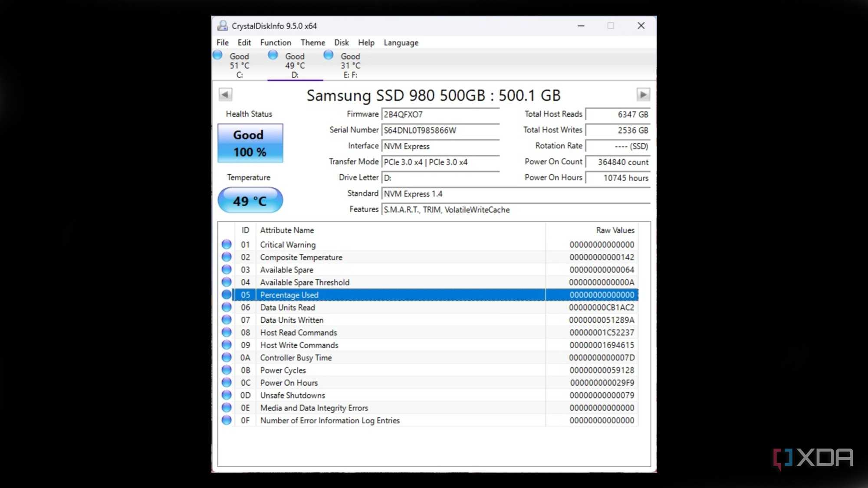Open the Disk menu

[x=342, y=43]
